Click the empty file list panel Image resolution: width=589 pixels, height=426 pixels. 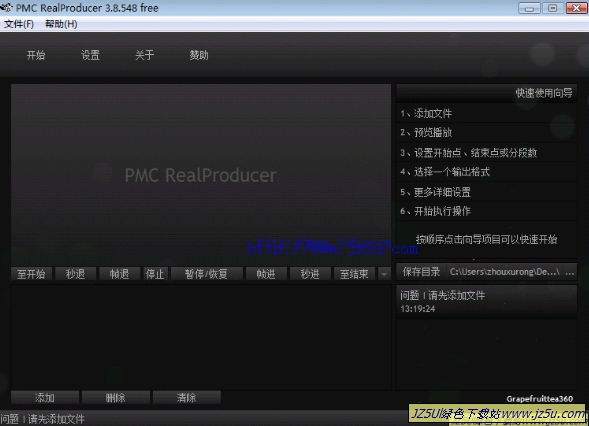point(201,337)
